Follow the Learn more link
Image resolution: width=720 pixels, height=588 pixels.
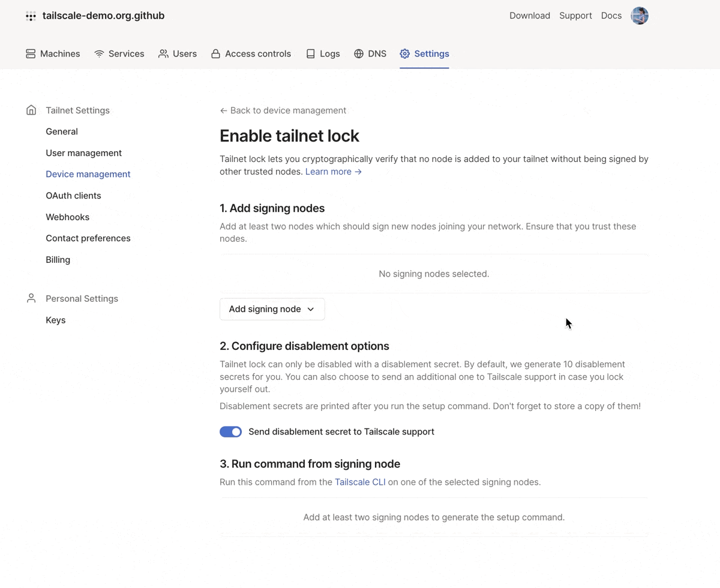tap(334, 172)
